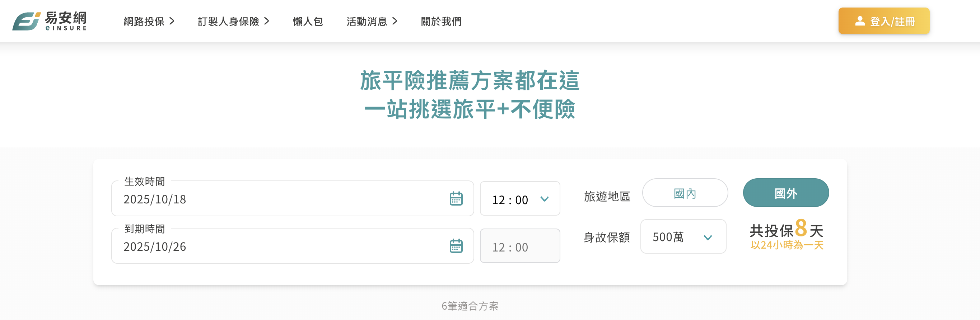The width and height of the screenshot is (980, 320).
Task: Open the 訂製人身保險 menu
Action: click(228, 22)
